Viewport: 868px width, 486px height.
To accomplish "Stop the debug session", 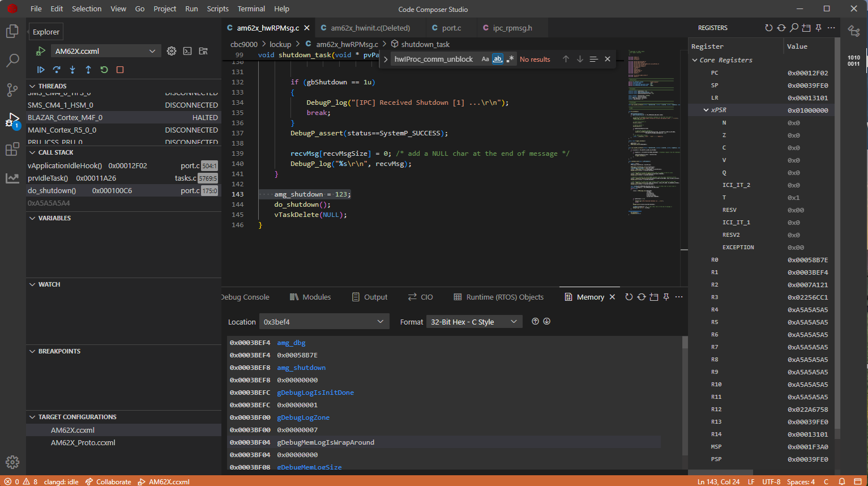I will [x=120, y=70].
